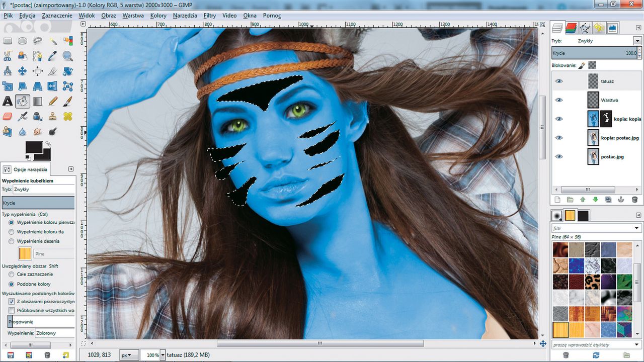Choose the Paths pen tool
Viewport: 644px width, 362px height.
(x=38, y=56)
